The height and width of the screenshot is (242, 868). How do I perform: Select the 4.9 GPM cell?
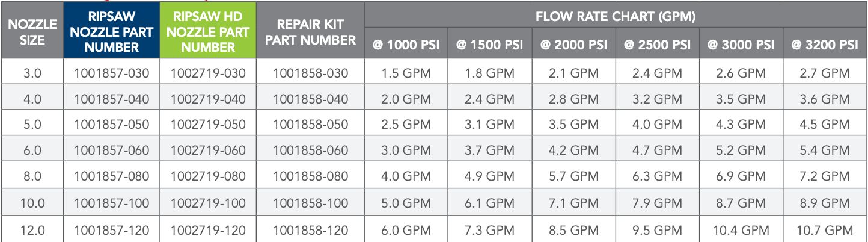[490, 178]
